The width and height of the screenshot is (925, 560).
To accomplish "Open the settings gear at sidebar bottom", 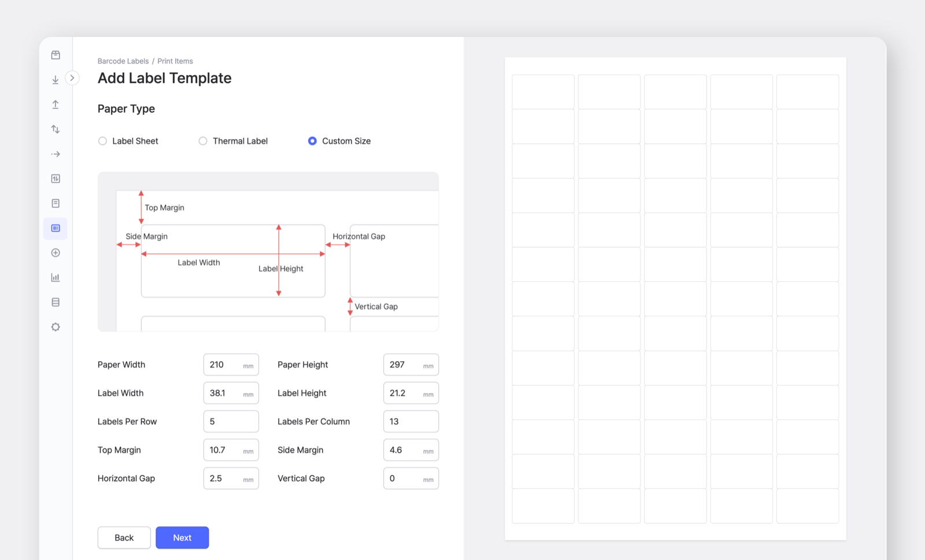I will [x=55, y=327].
